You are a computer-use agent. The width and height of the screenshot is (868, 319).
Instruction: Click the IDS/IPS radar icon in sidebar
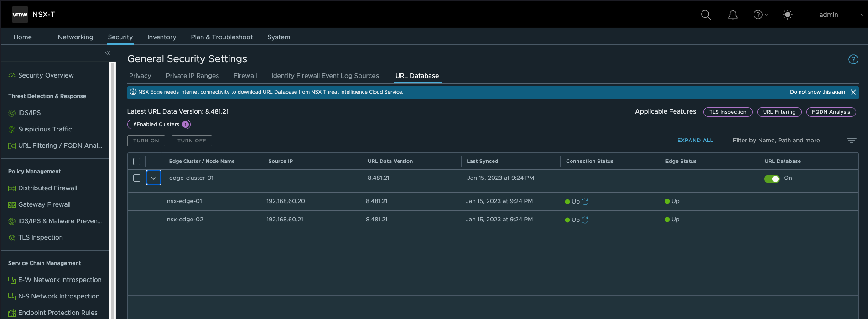tap(12, 113)
